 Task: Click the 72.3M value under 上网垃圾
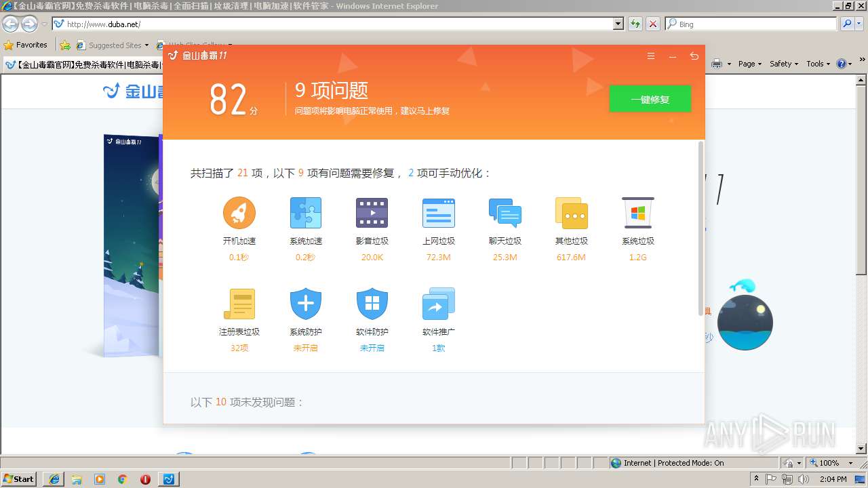438,258
